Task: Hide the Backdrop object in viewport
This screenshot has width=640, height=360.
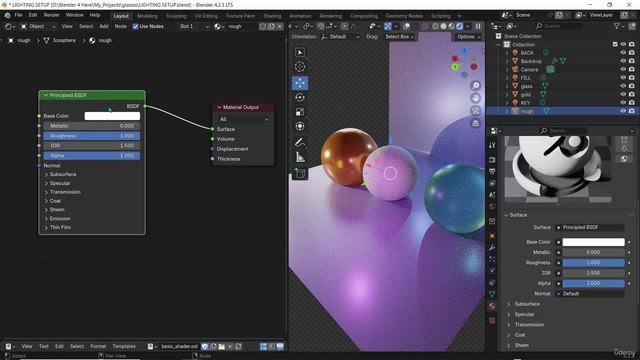Action: pos(623,61)
